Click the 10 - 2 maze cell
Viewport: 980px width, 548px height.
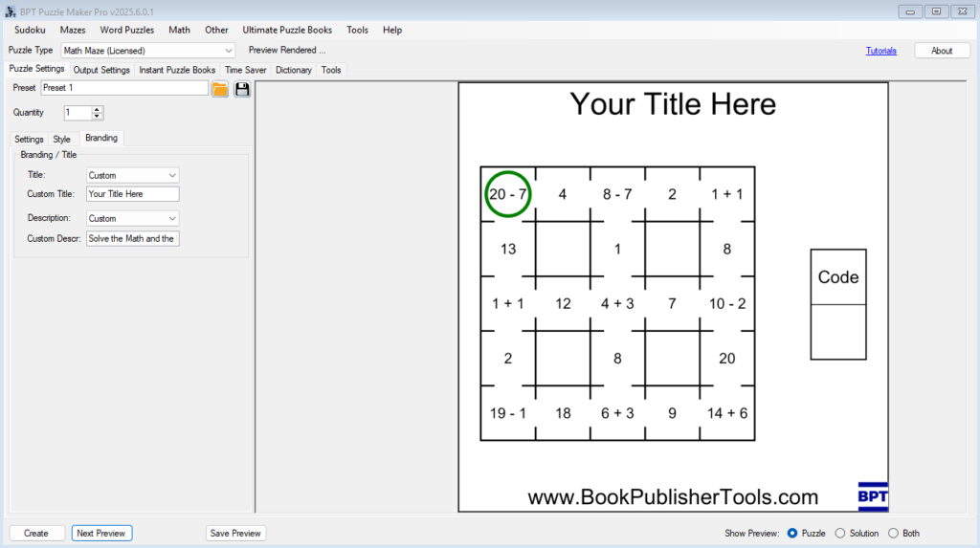(x=727, y=304)
